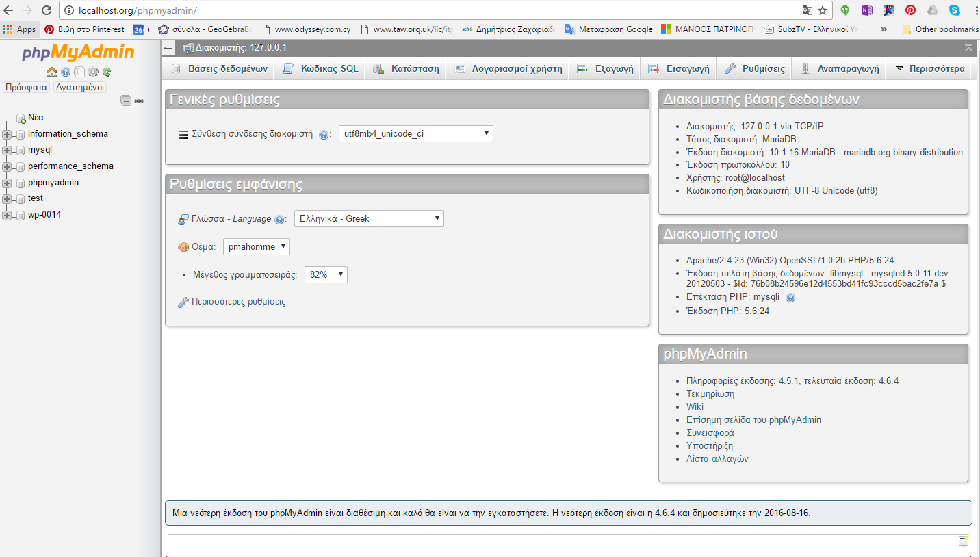Click help icon next to Γλώσσα - Language
The image size is (980, 557).
(279, 220)
